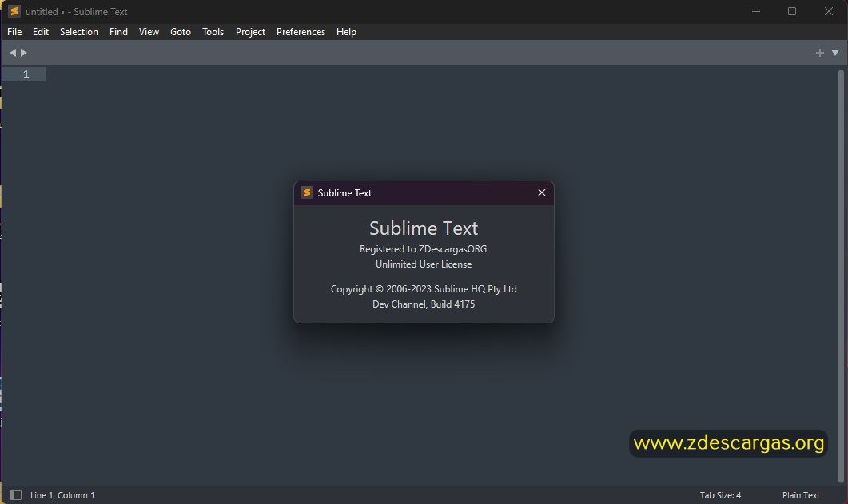Open the File menu
The height and width of the screenshot is (504, 848).
[14, 32]
